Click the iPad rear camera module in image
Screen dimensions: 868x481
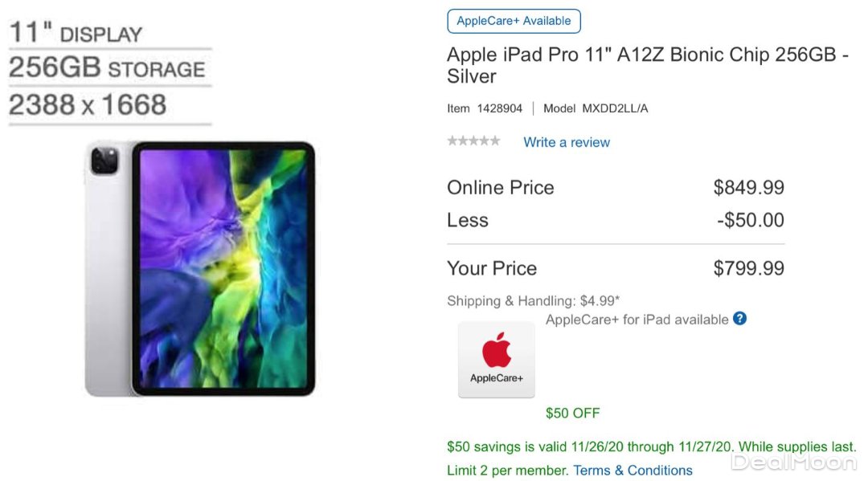tap(104, 161)
